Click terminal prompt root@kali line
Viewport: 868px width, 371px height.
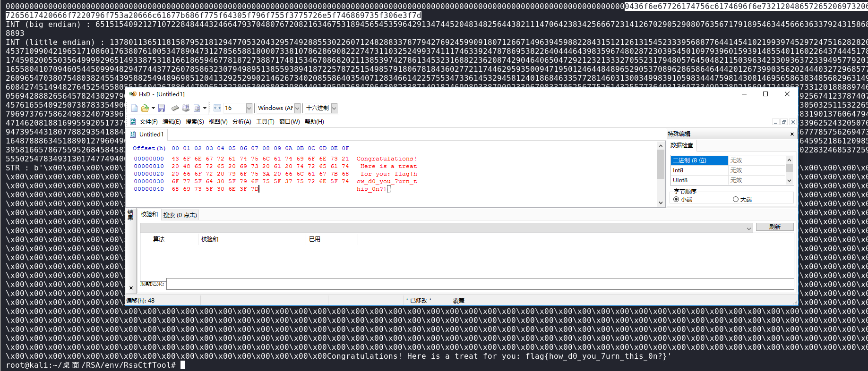pyautogui.click(x=91, y=365)
